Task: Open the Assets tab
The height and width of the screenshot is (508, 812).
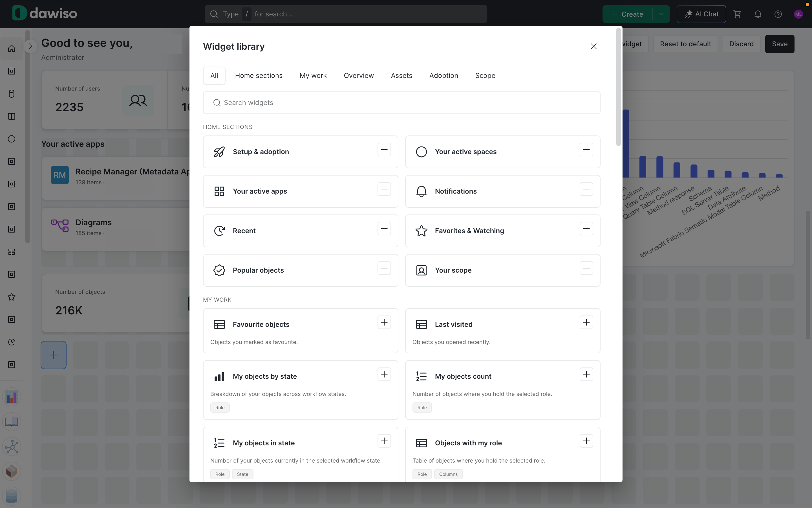Action: pos(401,76)
